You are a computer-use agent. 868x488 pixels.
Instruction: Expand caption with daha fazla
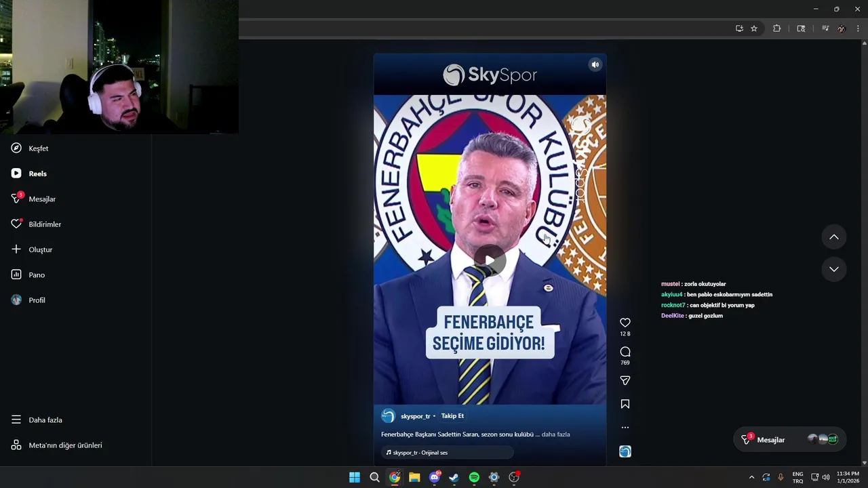tap(555, 434)
